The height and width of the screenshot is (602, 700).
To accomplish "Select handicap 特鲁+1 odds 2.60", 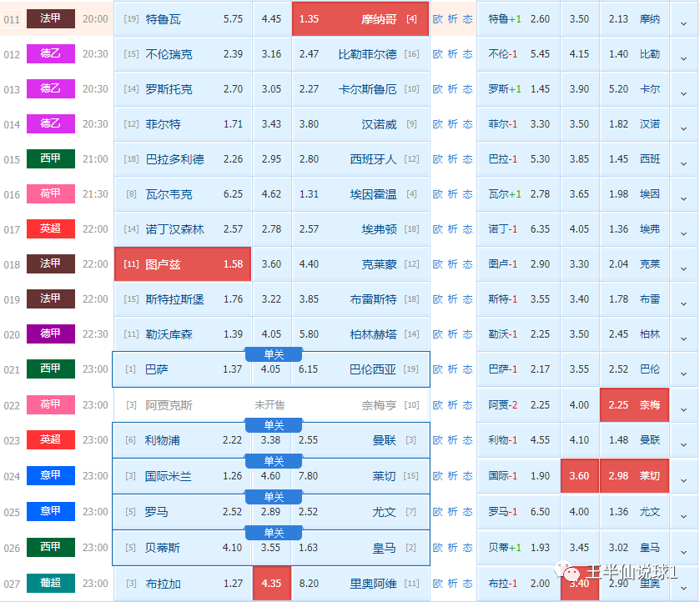I will pyautogui.click(x=518, y=18).
